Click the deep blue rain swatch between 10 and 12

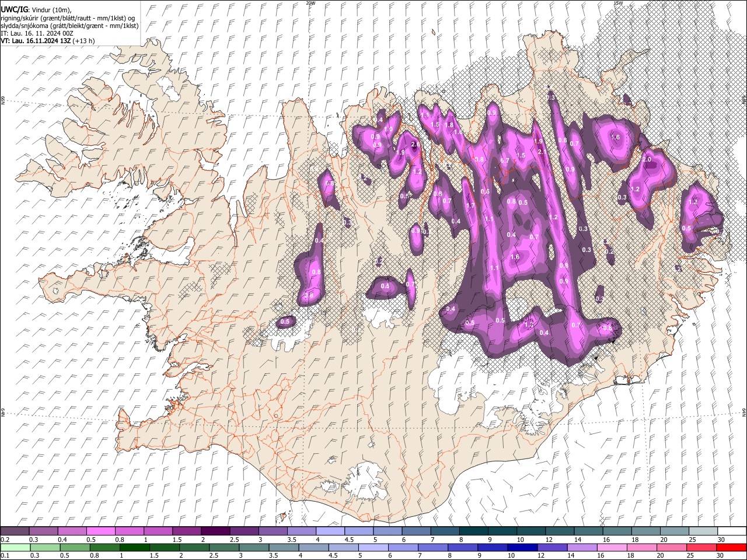[x=522, y=547]
